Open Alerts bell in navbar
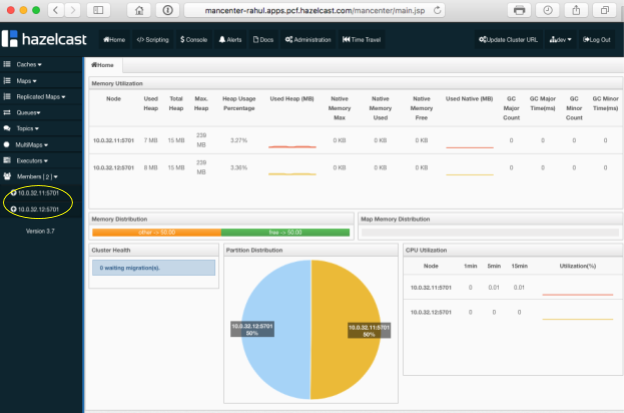624x413 pixels. pos(230,40)
